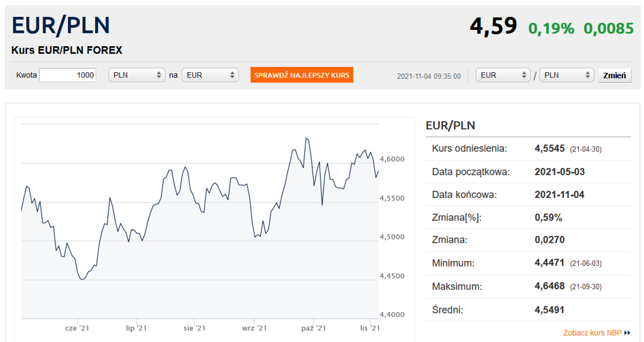The width and height of the screenshot is (644, 342).
Task: Click the EUR/PLN stats panel title
Action: pos(450,125)
